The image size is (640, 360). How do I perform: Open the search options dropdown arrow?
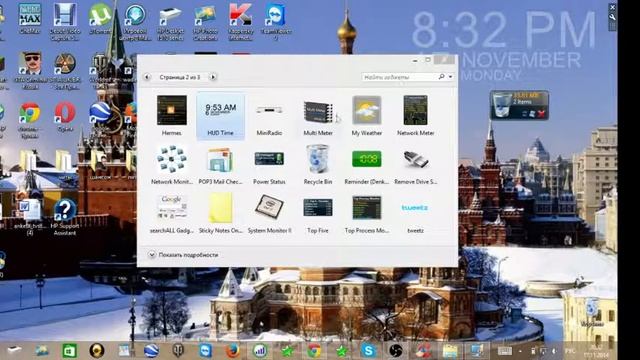click(450, 77)
